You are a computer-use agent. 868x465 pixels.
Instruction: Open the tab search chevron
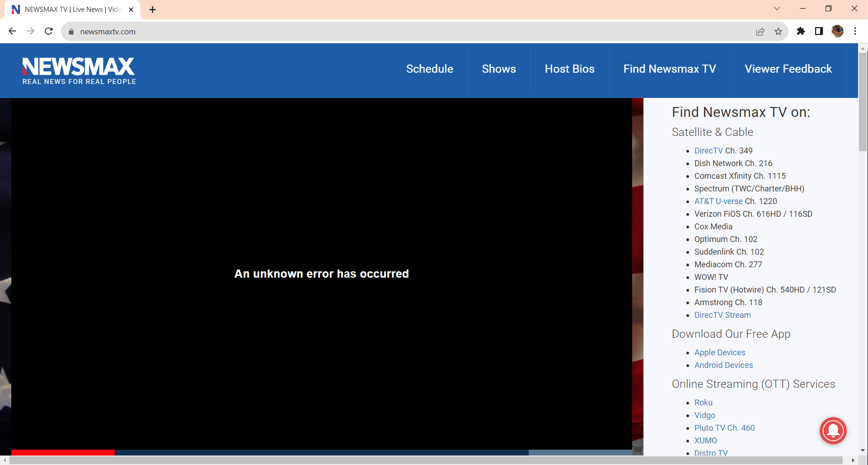[777, 8]
